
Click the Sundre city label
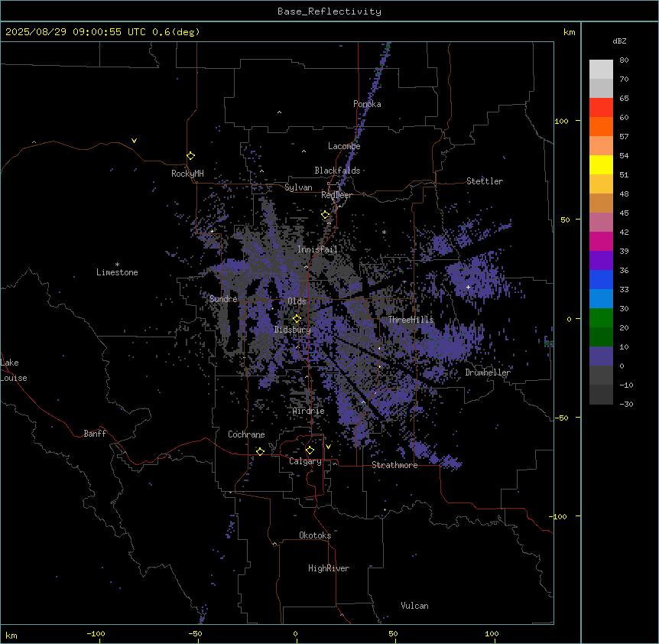pyautogui.click(x=223, y=299)
